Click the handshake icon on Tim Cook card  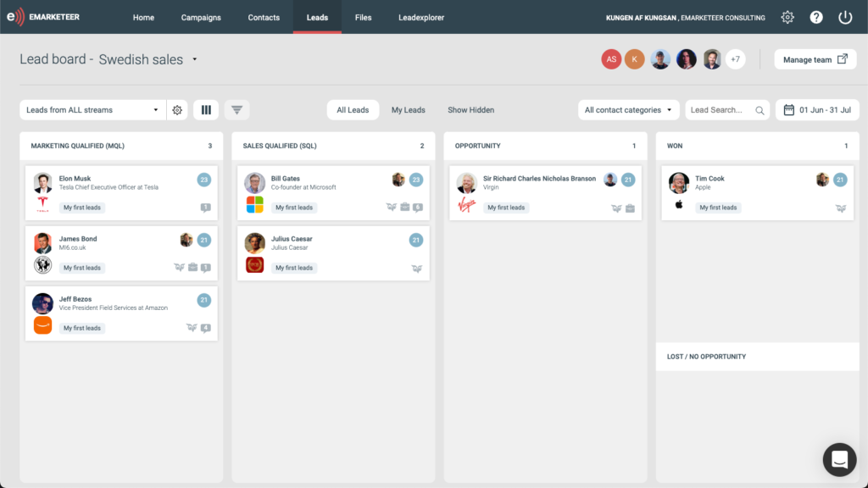point(841,208)
